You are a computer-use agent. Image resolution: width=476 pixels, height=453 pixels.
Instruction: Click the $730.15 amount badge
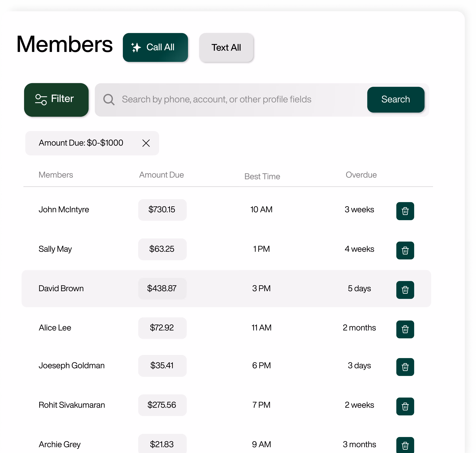tap(162, 210)
